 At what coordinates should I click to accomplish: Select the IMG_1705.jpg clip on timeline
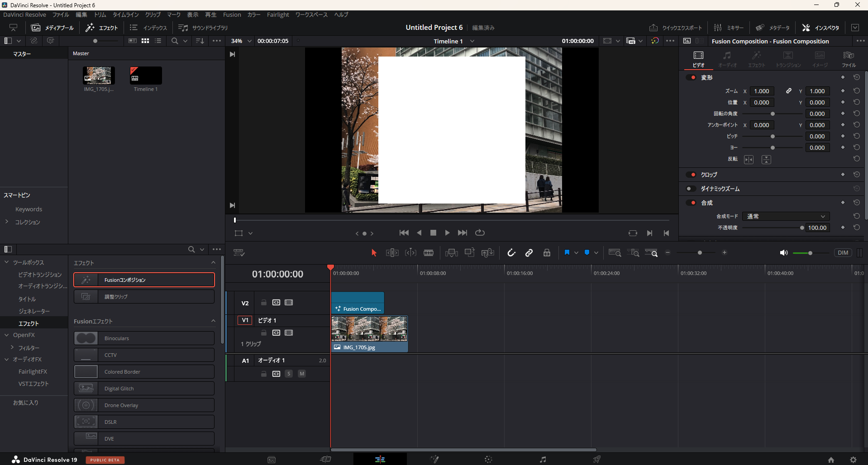click(x=369, y=334)
